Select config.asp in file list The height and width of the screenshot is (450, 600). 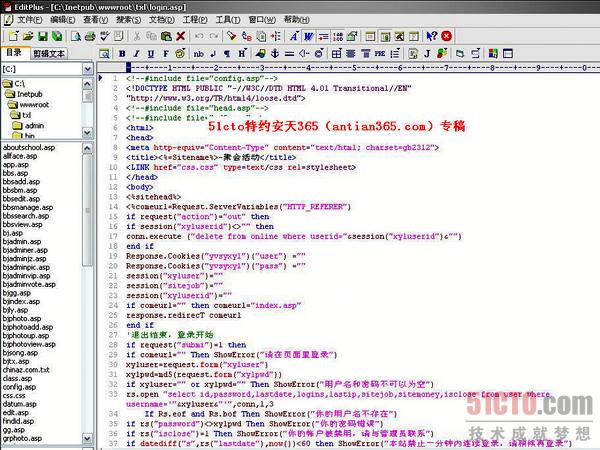19,387
